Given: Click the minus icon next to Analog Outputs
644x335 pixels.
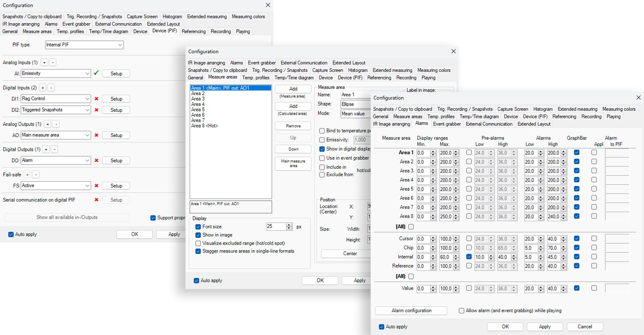Looking at the screenshot, I should click(x=56, y=124).
